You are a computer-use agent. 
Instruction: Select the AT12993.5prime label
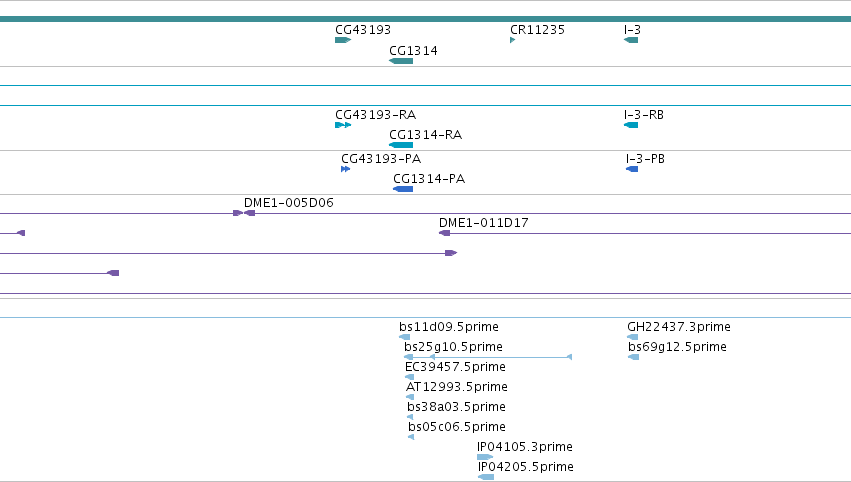457,387
